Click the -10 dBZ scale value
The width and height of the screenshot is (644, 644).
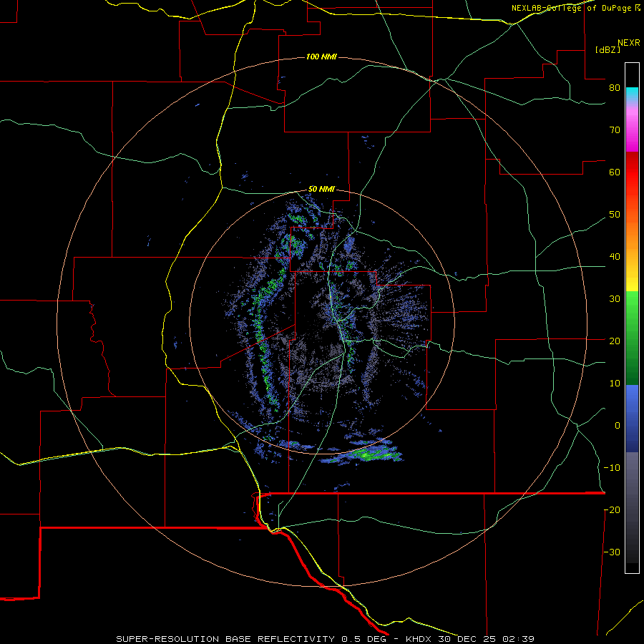pos(612,468)
